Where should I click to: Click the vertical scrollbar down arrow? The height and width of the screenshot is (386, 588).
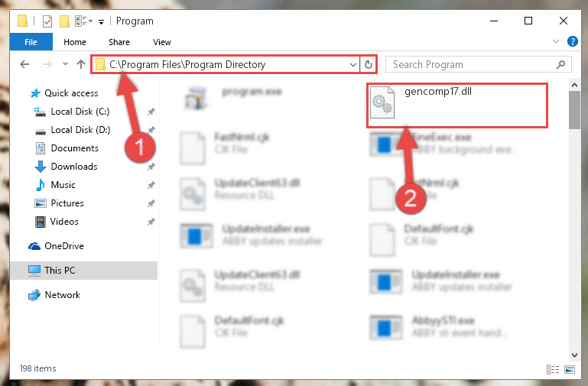point(574,355)
